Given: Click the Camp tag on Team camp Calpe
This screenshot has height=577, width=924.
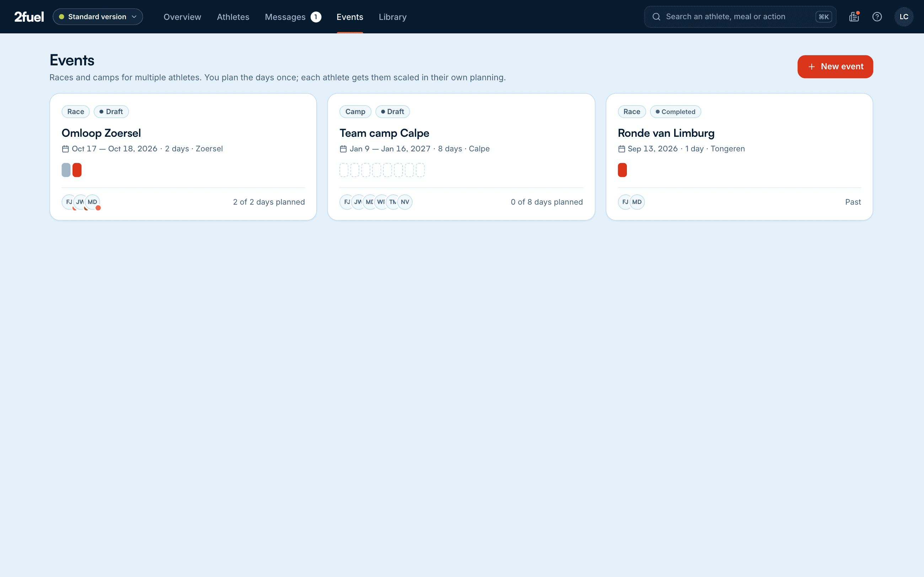Looking at the screenshot, I should click(x=355, y=112).
